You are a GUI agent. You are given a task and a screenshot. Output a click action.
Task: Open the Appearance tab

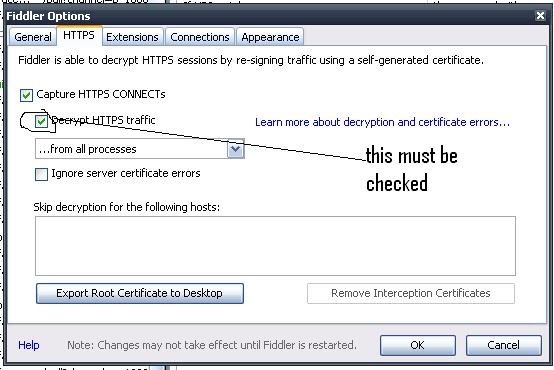click(270, 37)
